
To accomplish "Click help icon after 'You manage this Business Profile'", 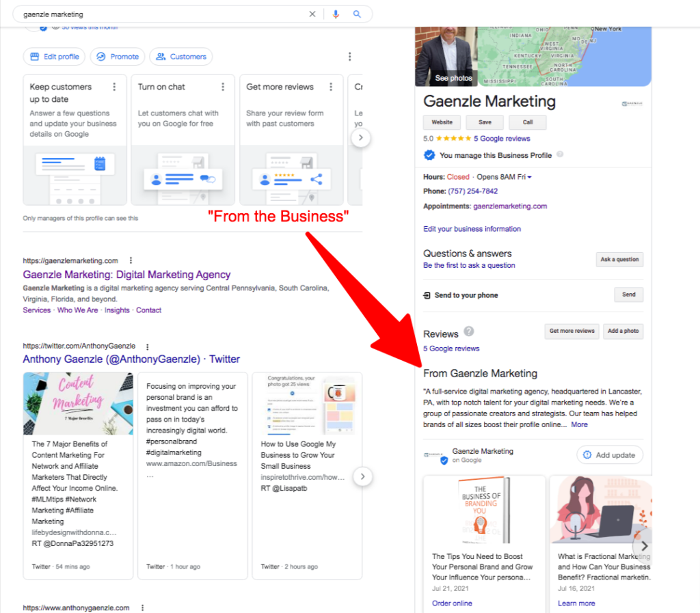I will (560, 154).
